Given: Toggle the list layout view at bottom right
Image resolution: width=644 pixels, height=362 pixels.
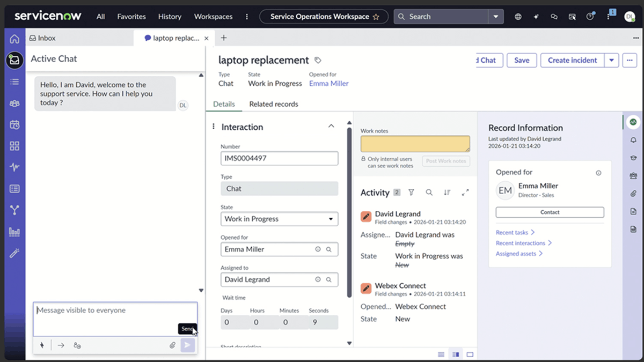Looking at the screenshot, I should (441, 354).
